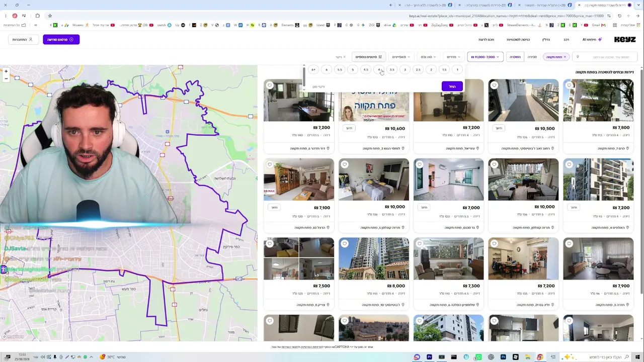
Task: Select the השכרה (rent) tab
Action: [x=515, y=57]
